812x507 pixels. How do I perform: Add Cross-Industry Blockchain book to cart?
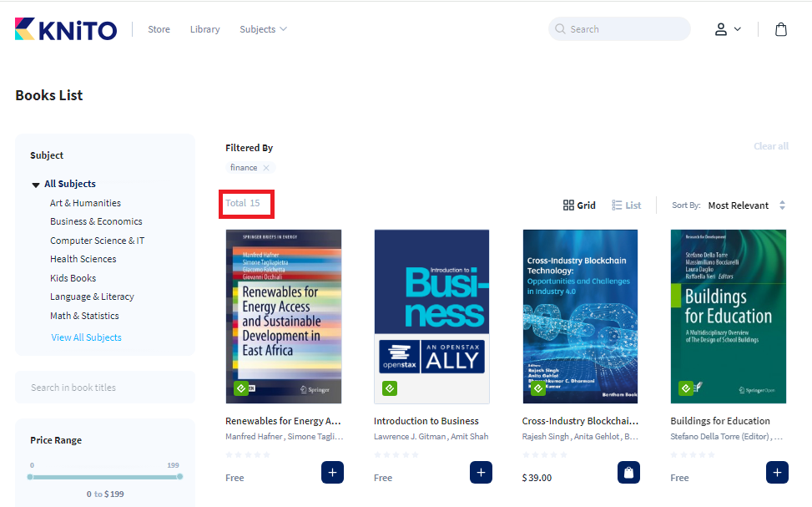[628, 473]
